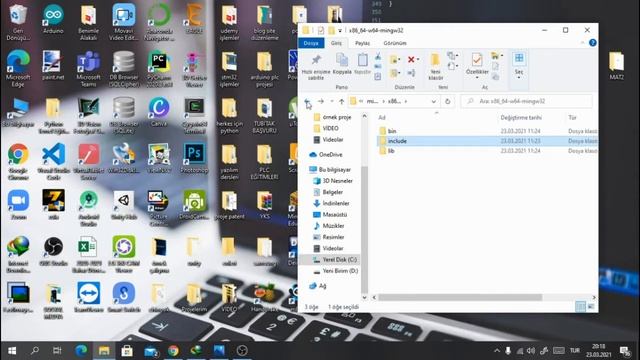Open recent locations dropdown beside forward arrow
Image resolution: width=640 pixels, height=360 pixels.
(332, 101)
